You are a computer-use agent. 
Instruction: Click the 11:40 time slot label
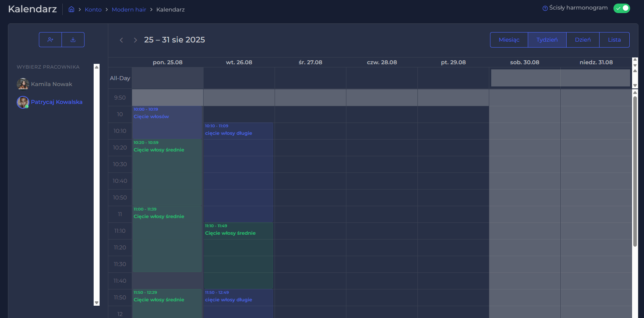pyautogui.click(x=120, y=281)
